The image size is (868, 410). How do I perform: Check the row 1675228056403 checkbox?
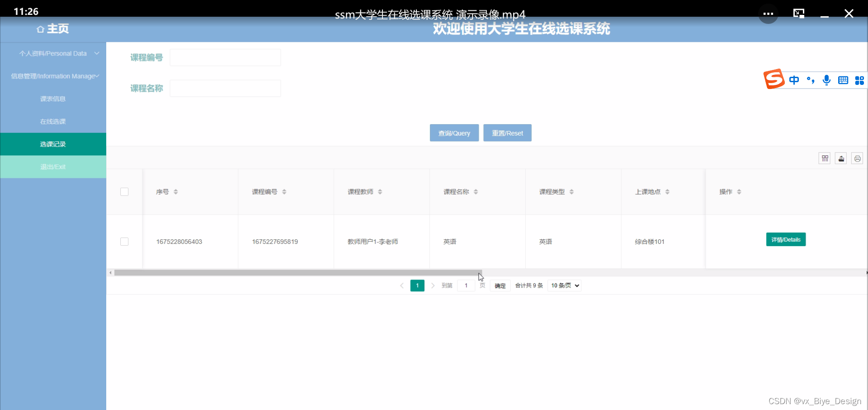pos(124,242)
